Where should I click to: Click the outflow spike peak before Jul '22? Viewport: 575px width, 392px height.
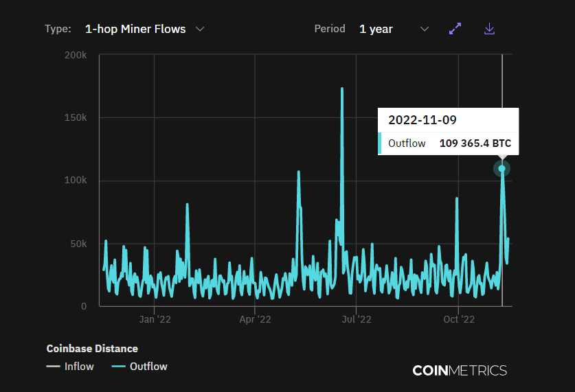point(342,89)
